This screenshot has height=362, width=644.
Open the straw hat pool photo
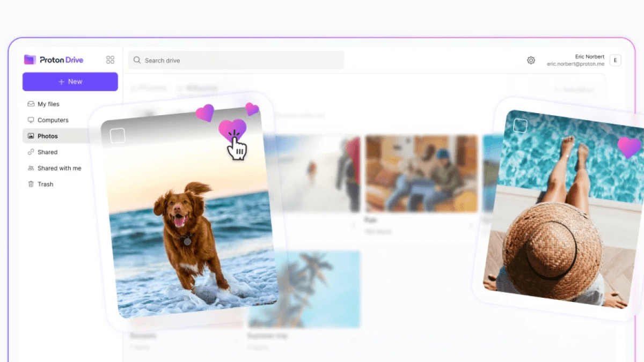[563, 209]
